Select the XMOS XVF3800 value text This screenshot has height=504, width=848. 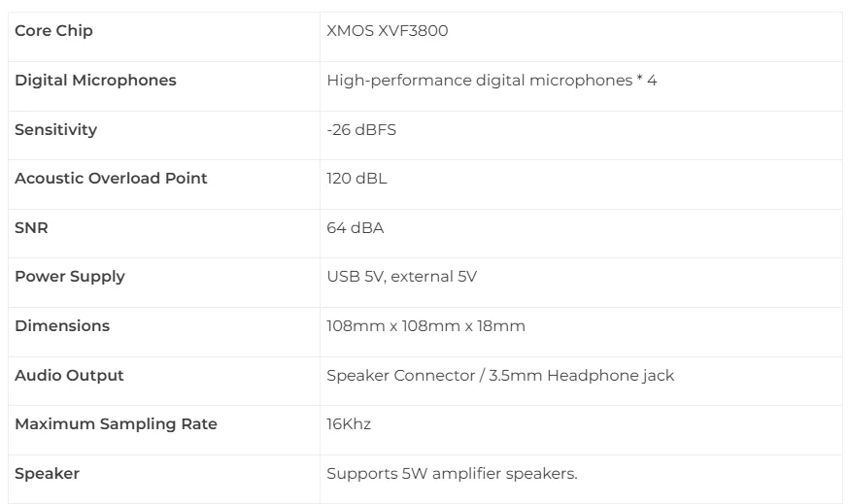(388, 31)
